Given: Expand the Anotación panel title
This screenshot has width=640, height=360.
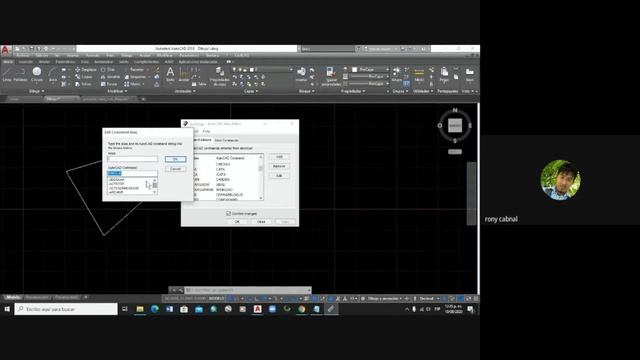Looking at the screenshot, I should (185, 91).
